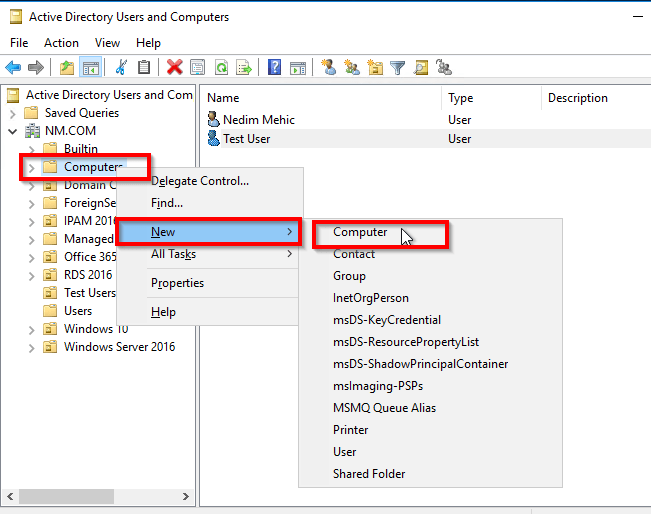The height and width of the screenshot is (514, 651).
Task: Click the Back arrow toolbar icon
Action: pyautogui.click(x=13, y=67)
